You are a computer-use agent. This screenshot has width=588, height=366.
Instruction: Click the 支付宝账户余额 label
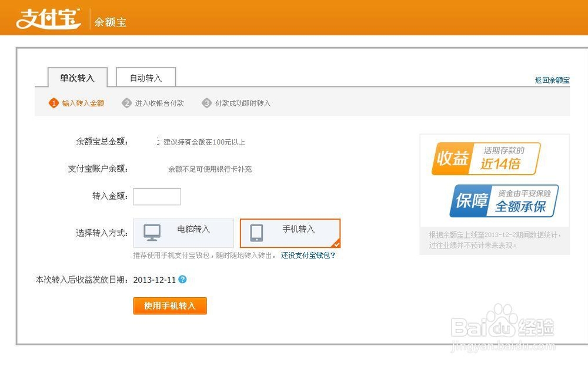(98, 169)
